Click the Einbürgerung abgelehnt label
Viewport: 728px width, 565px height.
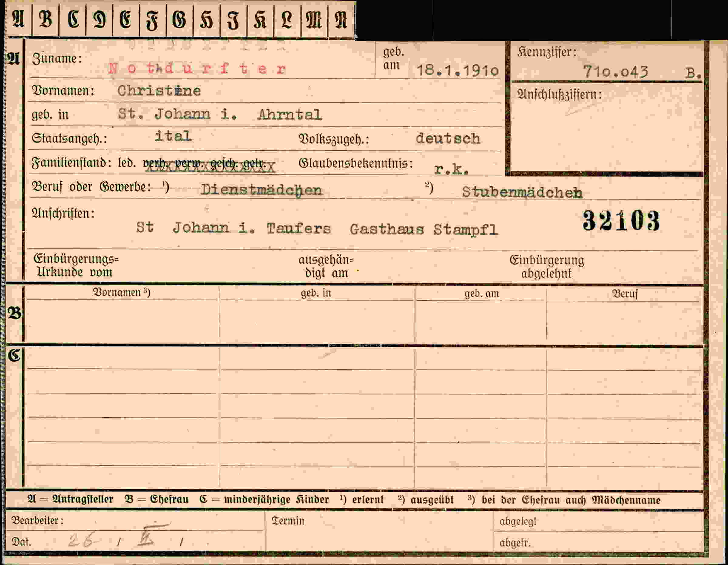click(x=547, y=267)
